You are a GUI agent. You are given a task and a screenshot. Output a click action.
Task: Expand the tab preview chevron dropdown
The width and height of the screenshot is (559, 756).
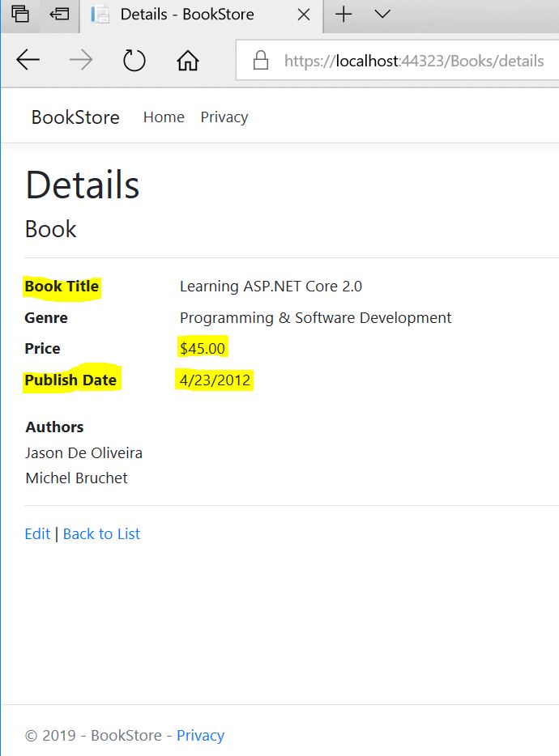point(382,15)
